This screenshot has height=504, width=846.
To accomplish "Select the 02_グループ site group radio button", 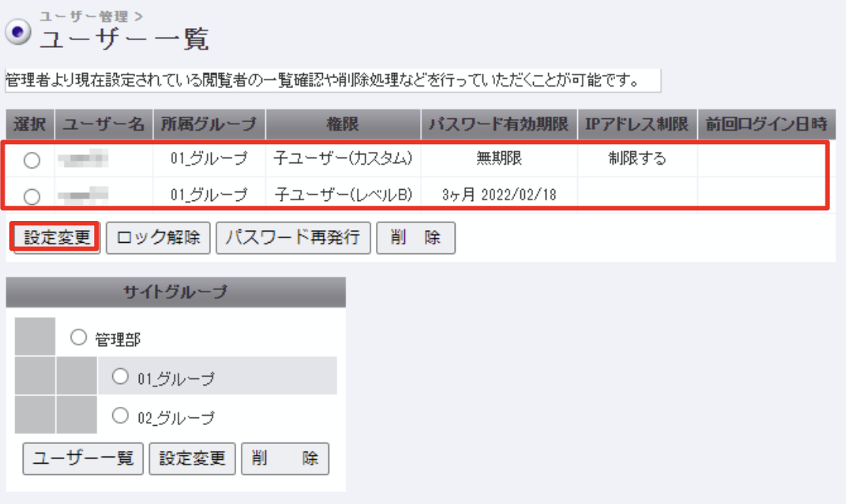I will click(120, 416).
